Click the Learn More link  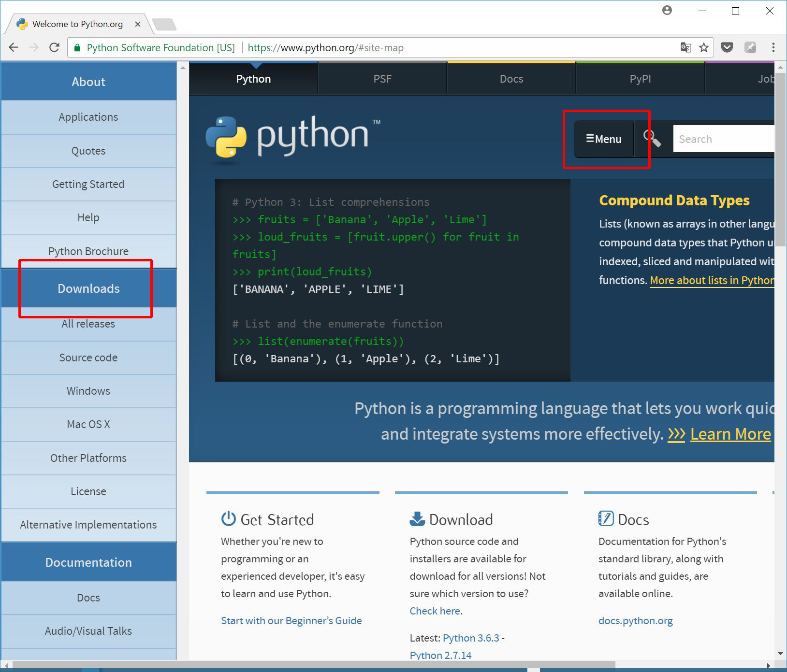click(730, 434)
